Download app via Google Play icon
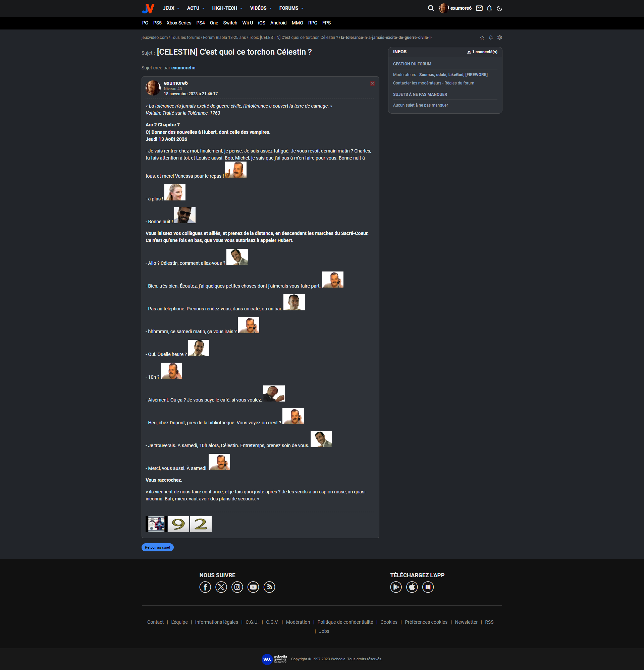Image resolution: width=644 pixels, height=670 pixels. (396, 587)
